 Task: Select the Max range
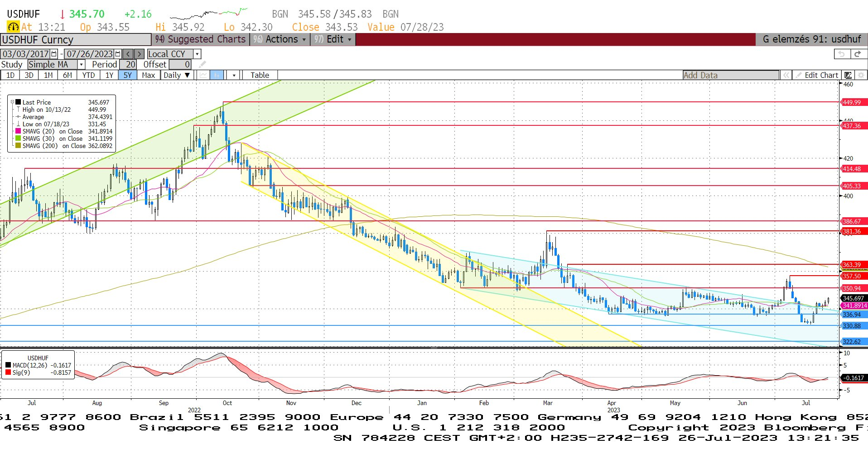coord(148,75)
